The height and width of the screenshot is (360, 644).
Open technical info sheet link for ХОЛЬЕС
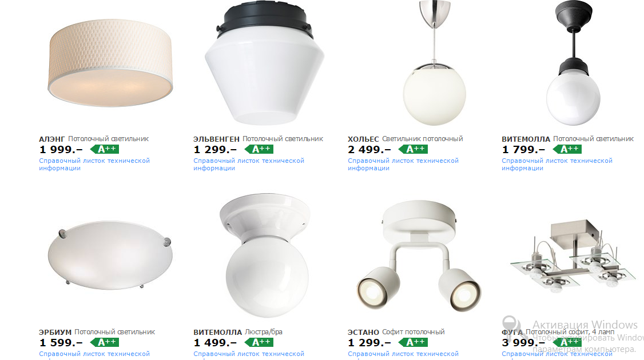point(403,164)
